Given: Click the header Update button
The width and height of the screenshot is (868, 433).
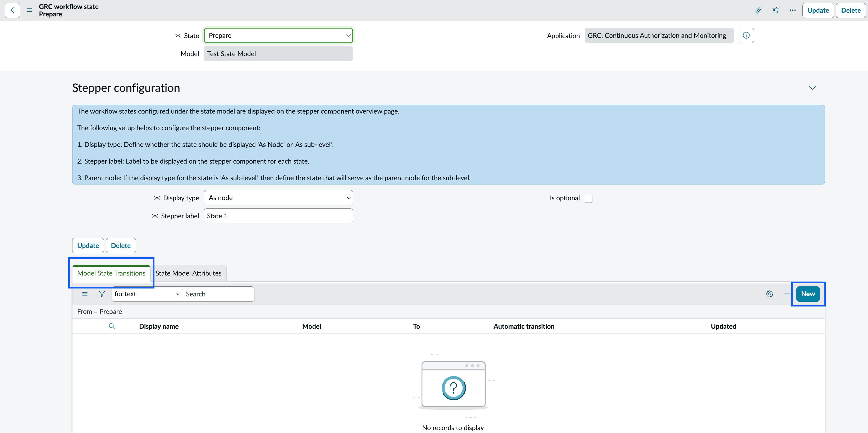Looking at the screenshot, I should 818,10.
